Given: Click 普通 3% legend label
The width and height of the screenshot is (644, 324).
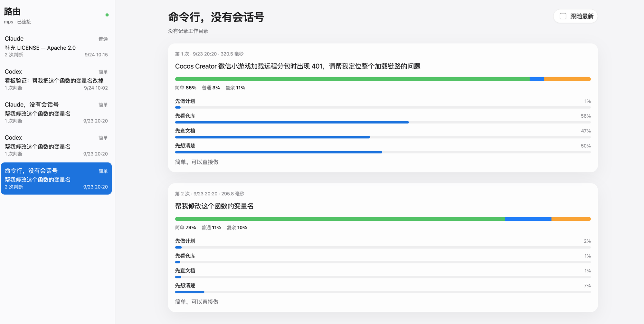Looking at the screenshot, I should [211, 88].
